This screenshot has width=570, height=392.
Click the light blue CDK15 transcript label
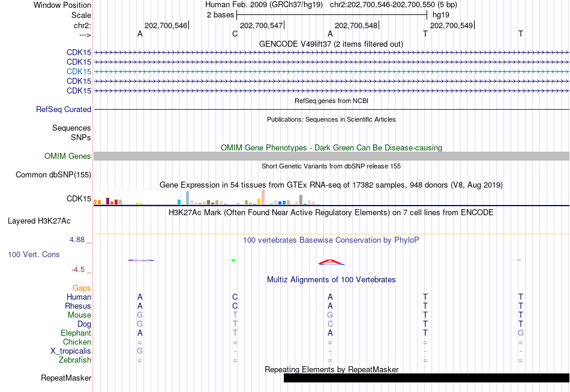[x=79, y=71]
